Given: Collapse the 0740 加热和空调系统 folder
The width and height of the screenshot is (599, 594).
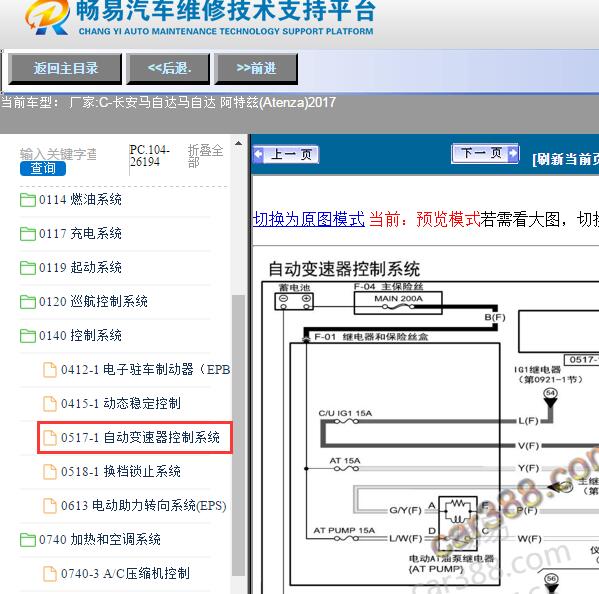Looking at the screenshot, I should (99, 539).
